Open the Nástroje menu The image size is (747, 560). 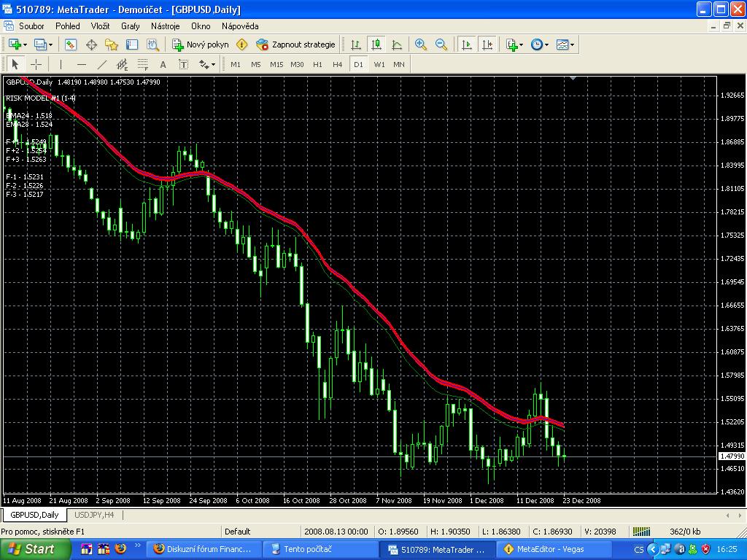click(x=166, y=26)
